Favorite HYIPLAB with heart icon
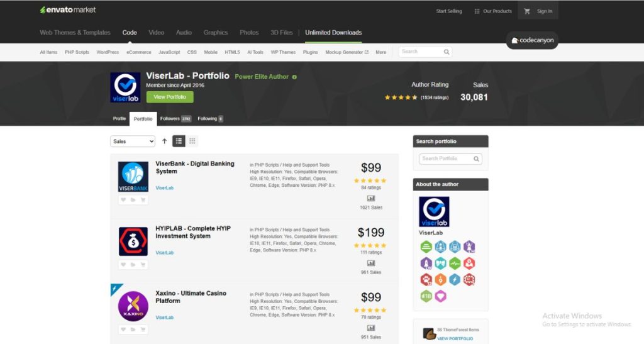 click(123, 265)
